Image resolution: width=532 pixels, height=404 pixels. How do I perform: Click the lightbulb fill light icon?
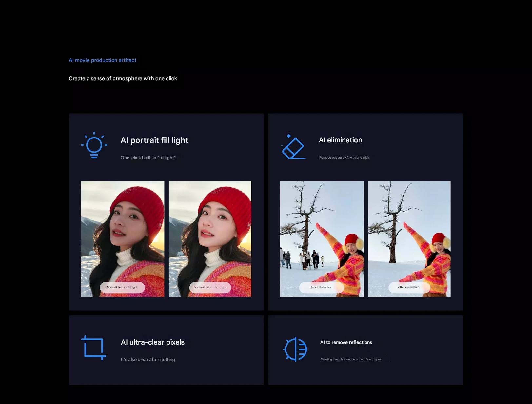(x=94, y=145)
